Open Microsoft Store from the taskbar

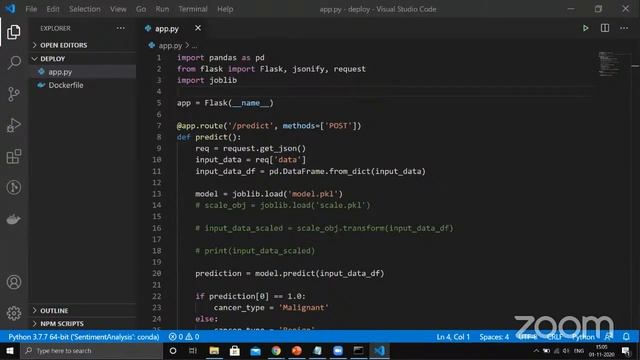235,351
